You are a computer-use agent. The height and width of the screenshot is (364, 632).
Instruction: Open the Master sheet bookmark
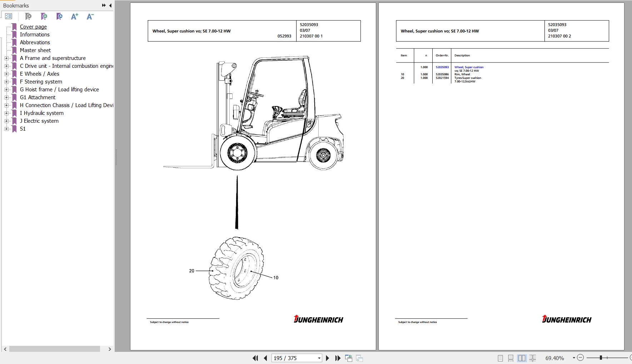click(35, 50)
